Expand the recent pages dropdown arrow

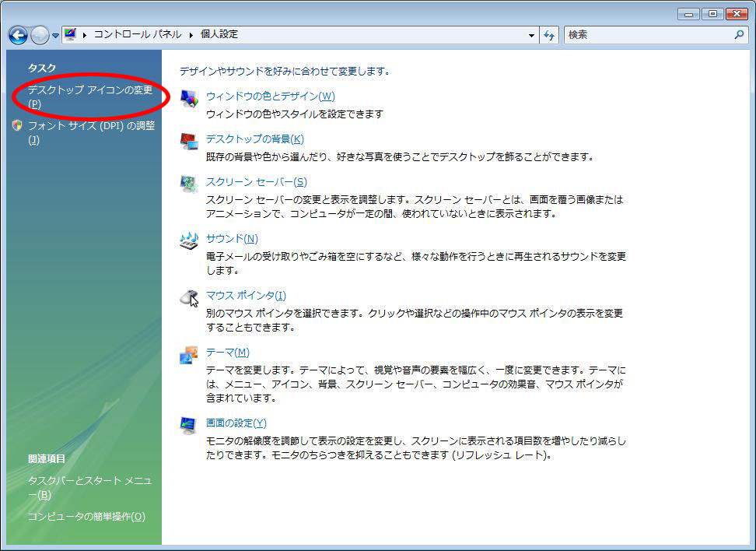tap(55, 36)
